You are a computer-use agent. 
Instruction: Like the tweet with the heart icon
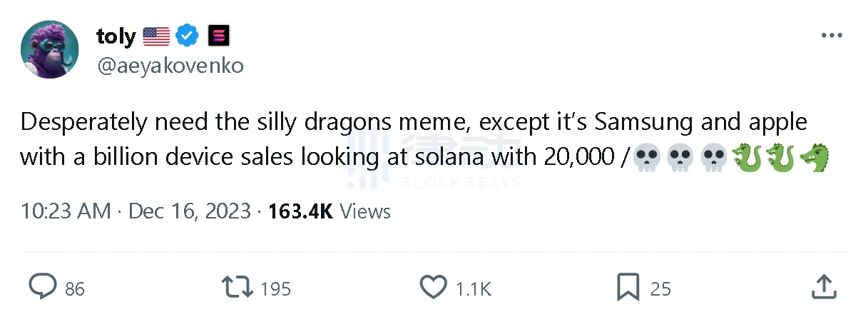coord(432,287)
